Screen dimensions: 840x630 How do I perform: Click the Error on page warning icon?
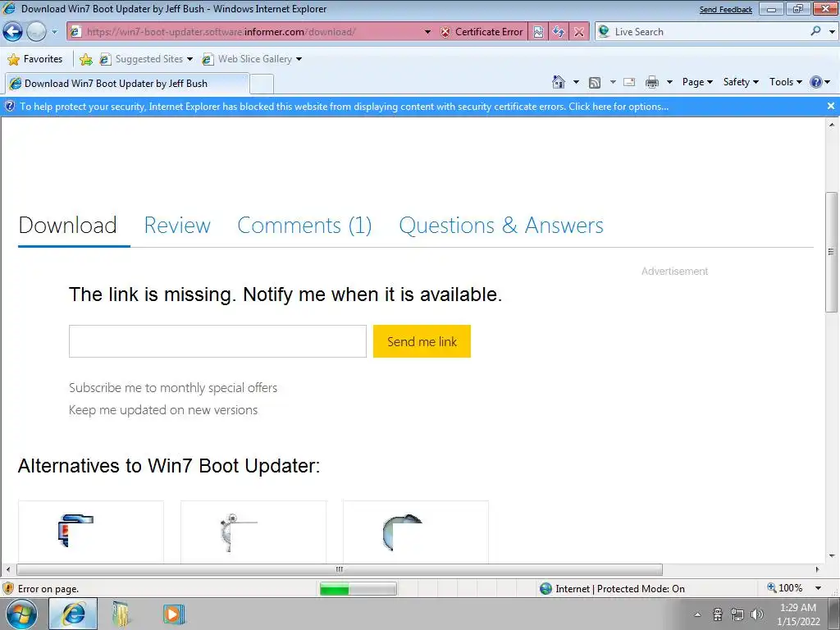click(x=7, y=588)
